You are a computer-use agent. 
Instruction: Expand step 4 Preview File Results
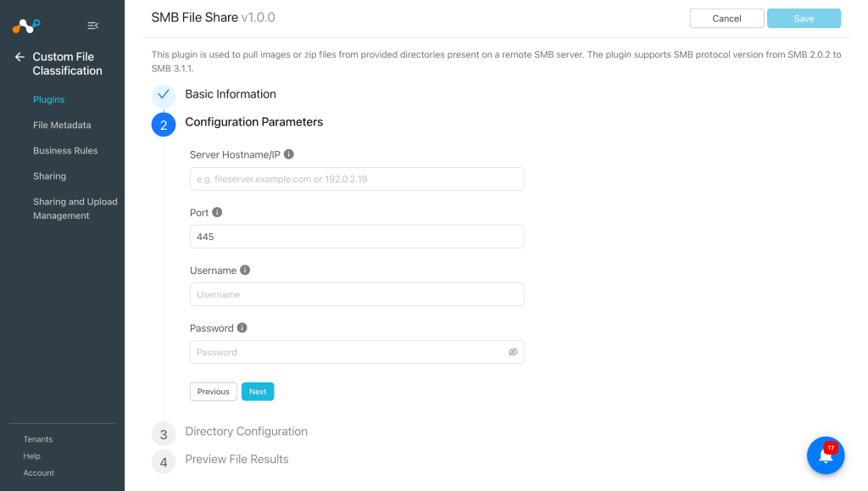click(x=236, y=459)
